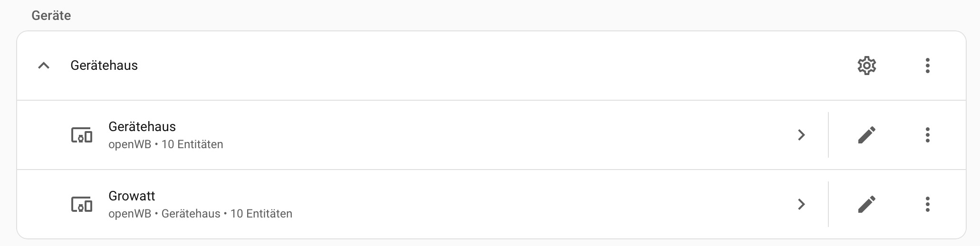This screenshot has height=246, width=980.
Task: Edit Gerätehaus device with the pencil icon
Action: (866, 135)
